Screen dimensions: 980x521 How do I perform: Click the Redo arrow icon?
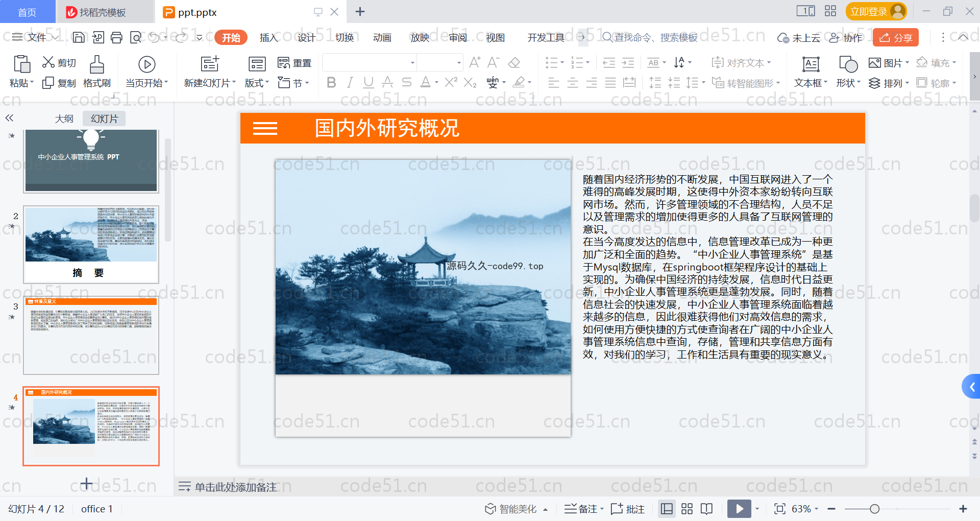coord(181,37)
